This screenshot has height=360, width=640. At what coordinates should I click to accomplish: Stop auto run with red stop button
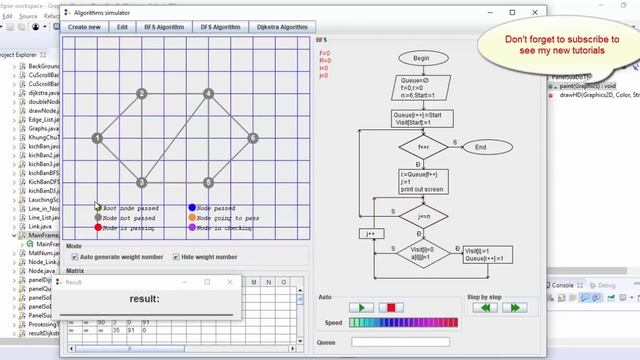pyautogui.click(x=391, y=307)
